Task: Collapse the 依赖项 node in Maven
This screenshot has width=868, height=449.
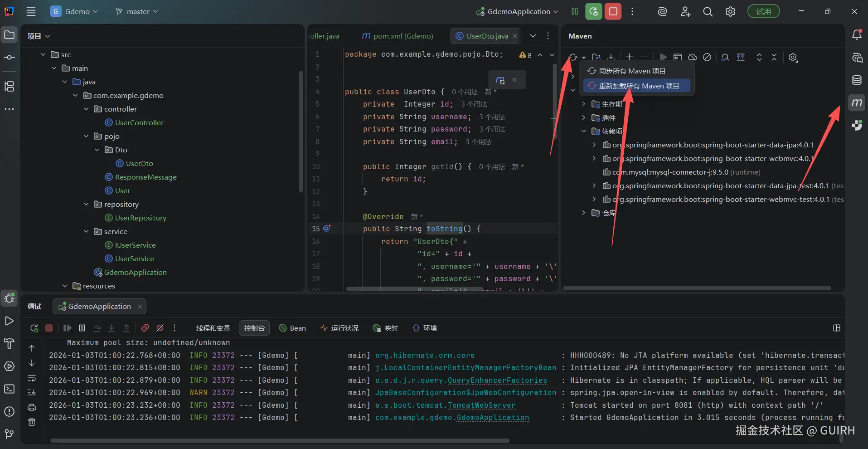Action: pyautogui.click(x=584, y=132)
